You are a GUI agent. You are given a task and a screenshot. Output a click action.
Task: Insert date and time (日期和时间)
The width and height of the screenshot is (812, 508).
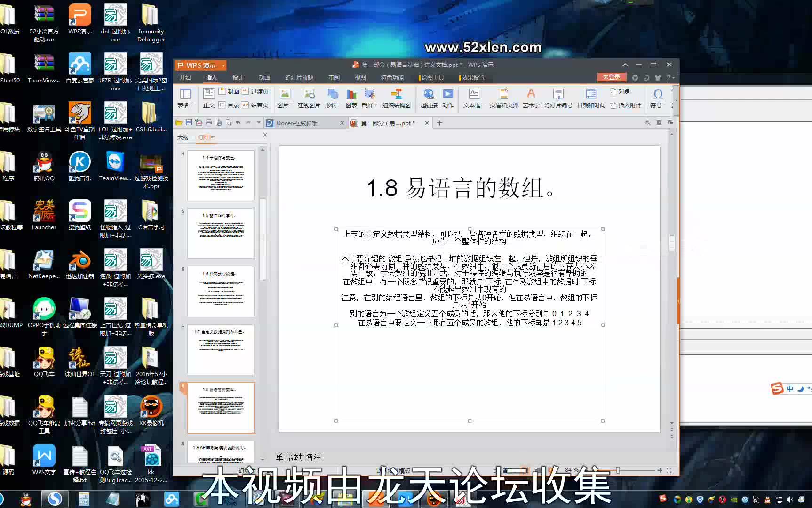tap(590, 97)
